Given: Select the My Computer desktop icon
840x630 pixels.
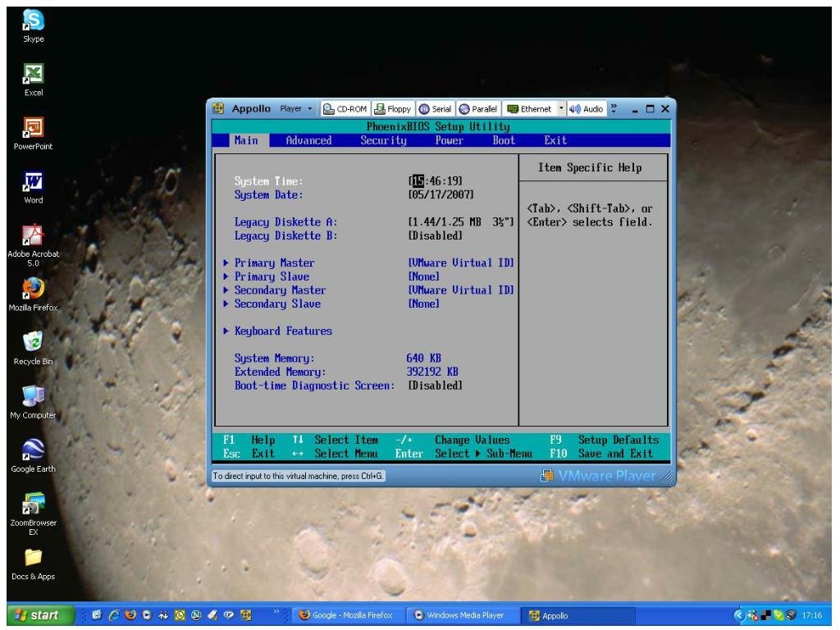Looking at the screenshot, I should [33, 402].
